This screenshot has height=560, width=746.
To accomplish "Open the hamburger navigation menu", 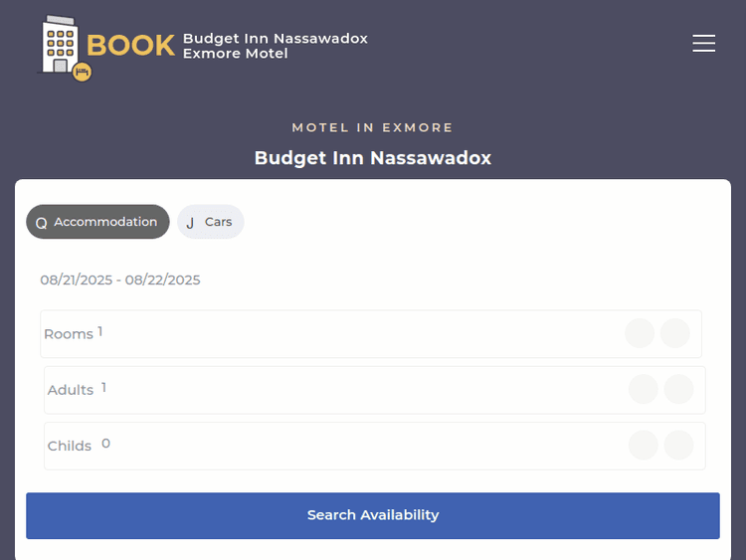I will coord(704,43).
